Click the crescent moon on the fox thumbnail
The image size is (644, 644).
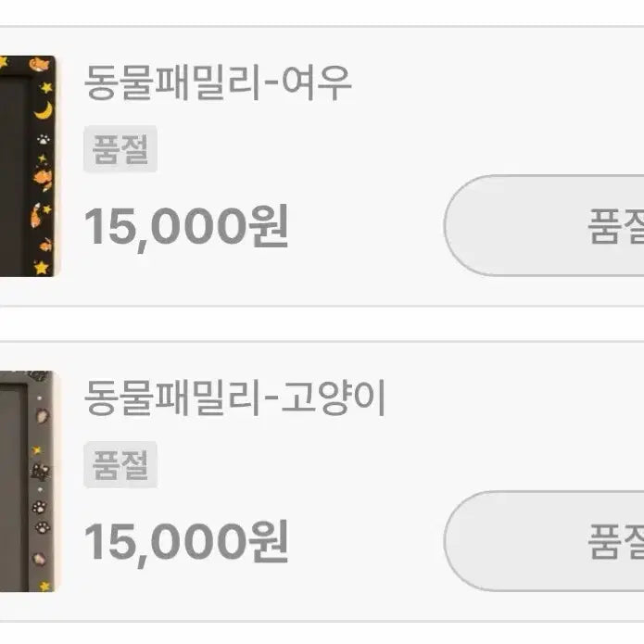click(x=44, y=111)
